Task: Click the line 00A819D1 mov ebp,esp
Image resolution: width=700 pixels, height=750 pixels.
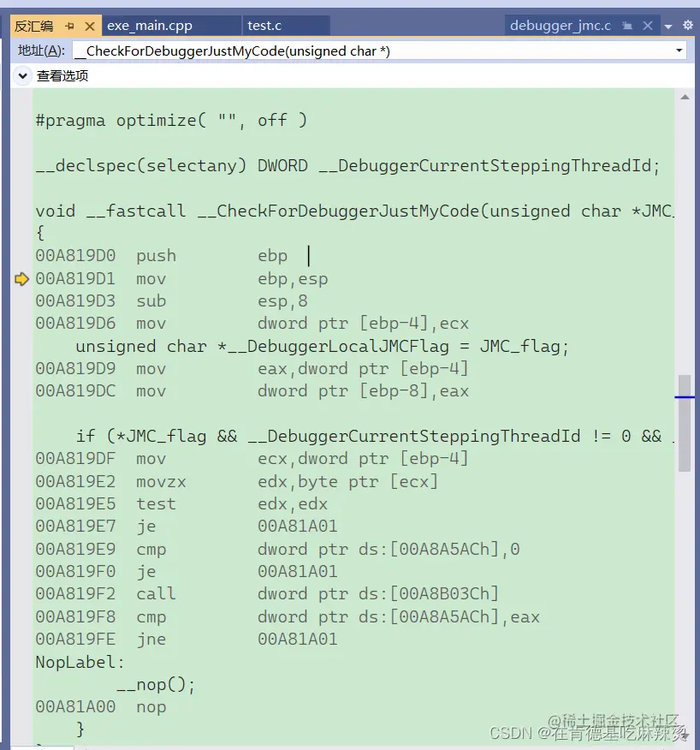Action: click(x=181, y=278)
